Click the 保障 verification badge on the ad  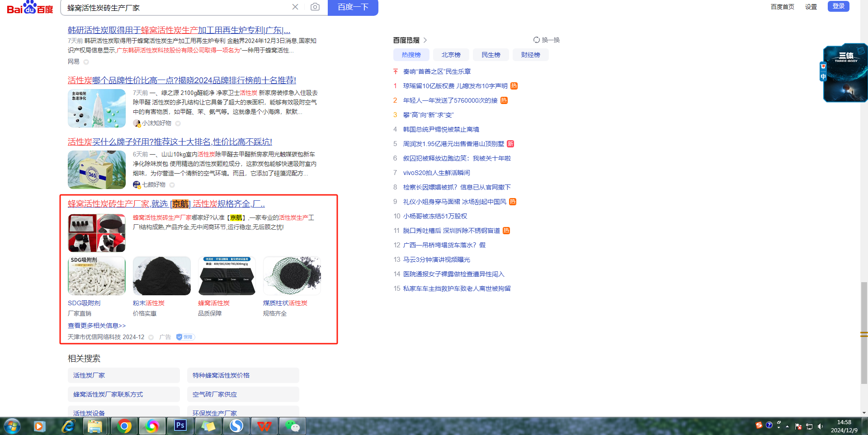(x=185, y=337)
